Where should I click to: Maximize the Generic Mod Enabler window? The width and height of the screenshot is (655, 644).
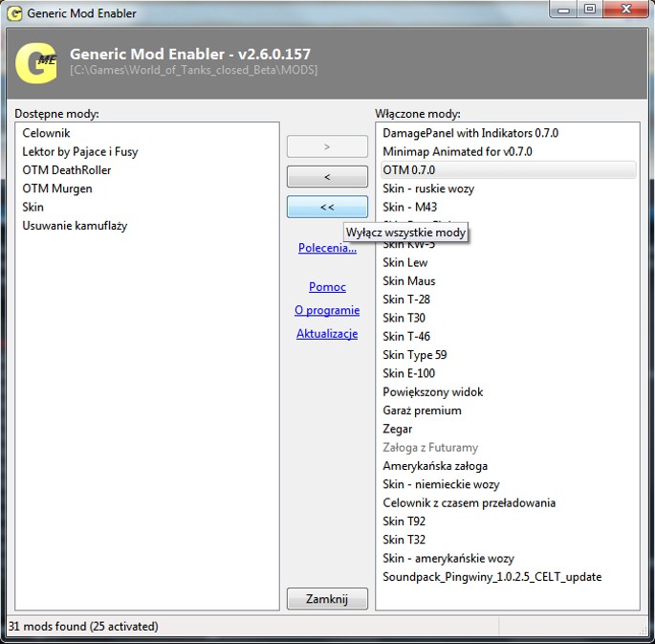pos(590,10)
